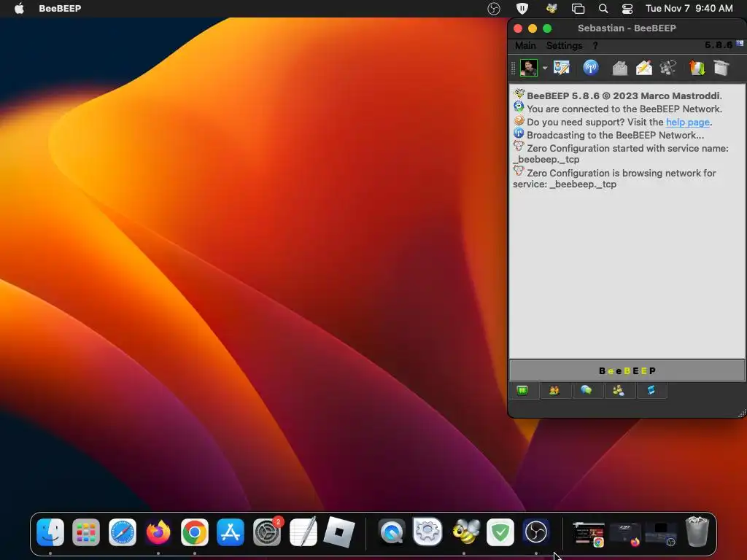Launch Firefox from the Dock

(x=158, y=532)
